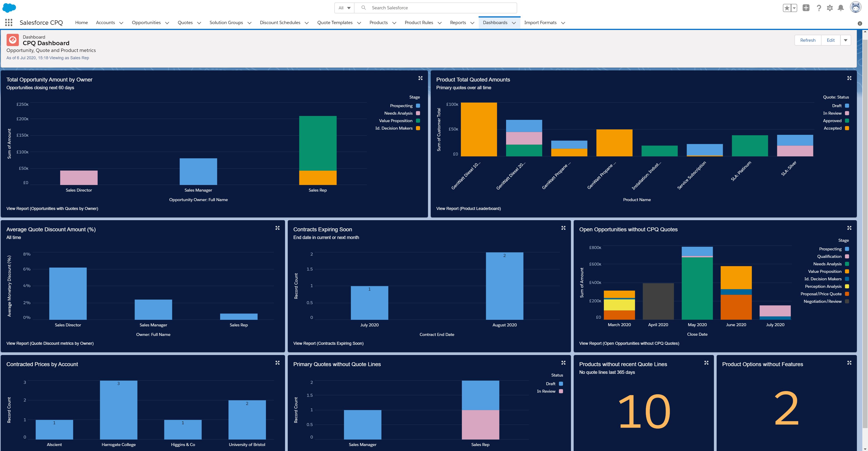Expand Contracts Expiring Soon panel
Screen dimensions: 868x451
pyautogui.click(x=564, y=229)
